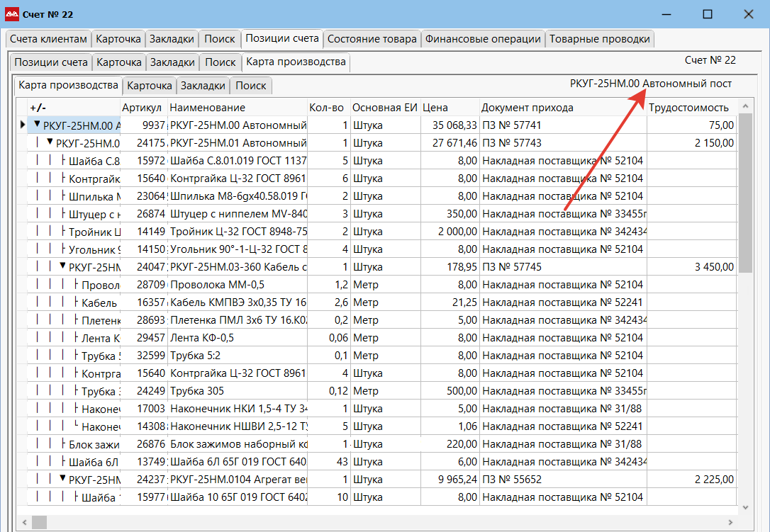Select the Кабель КМПВЭ 3х0,35 row name
The image size is (770, 532).
coord(238,302)
